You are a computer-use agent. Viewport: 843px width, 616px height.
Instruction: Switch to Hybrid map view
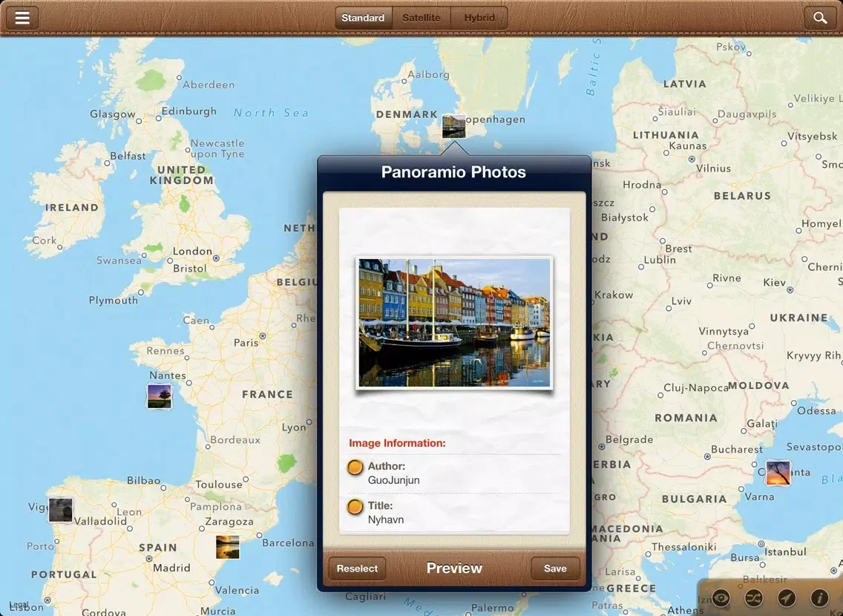[479, 18]
